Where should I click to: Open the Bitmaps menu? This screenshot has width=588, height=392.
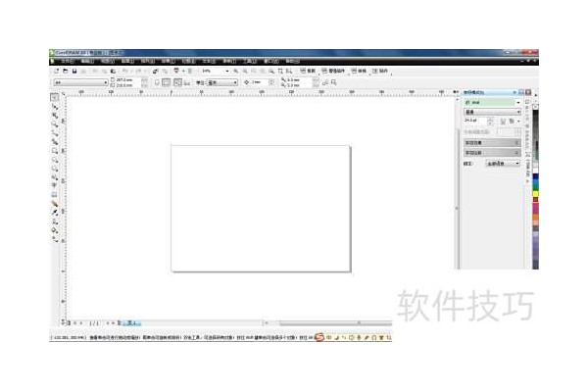pyautogui.click(x=188, y=61)
